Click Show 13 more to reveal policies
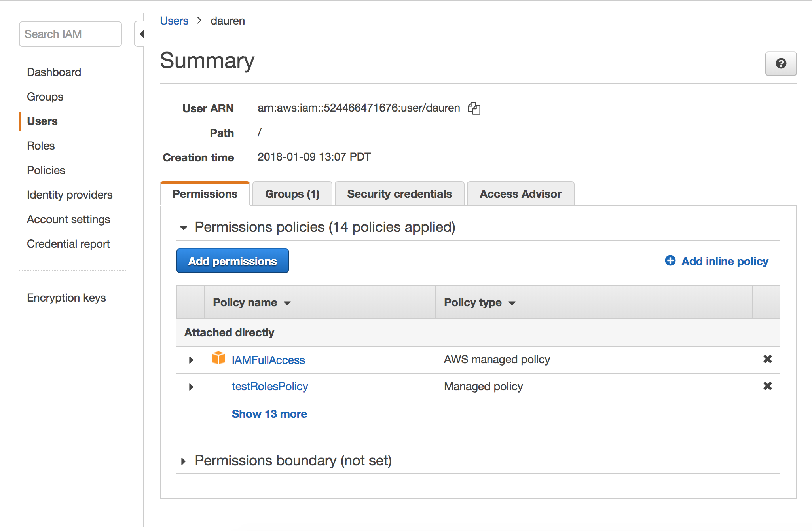Viewport: 812px width, 531px height. pos(269,414)
